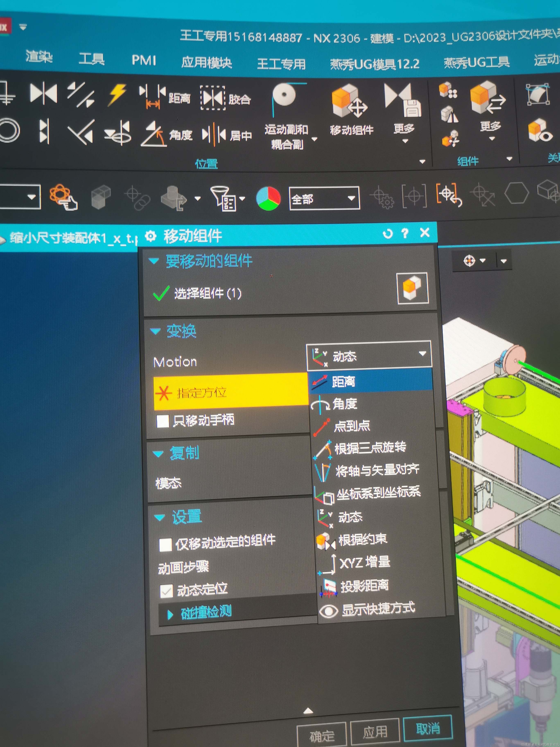Click the 距离 distance constraint icon in ribbon
Screen dimensions: 560x747
(152, 97)
